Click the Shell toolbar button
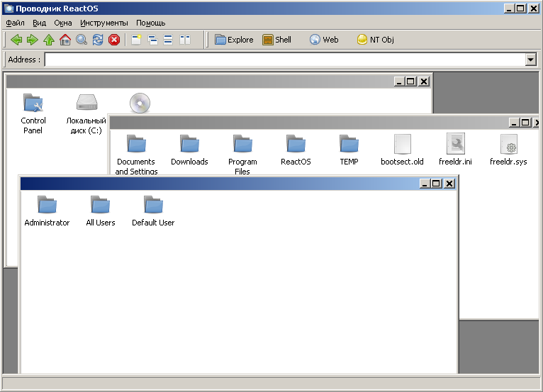Image resolution: width=543 pixels, height=392 pixels. (276, 40)
